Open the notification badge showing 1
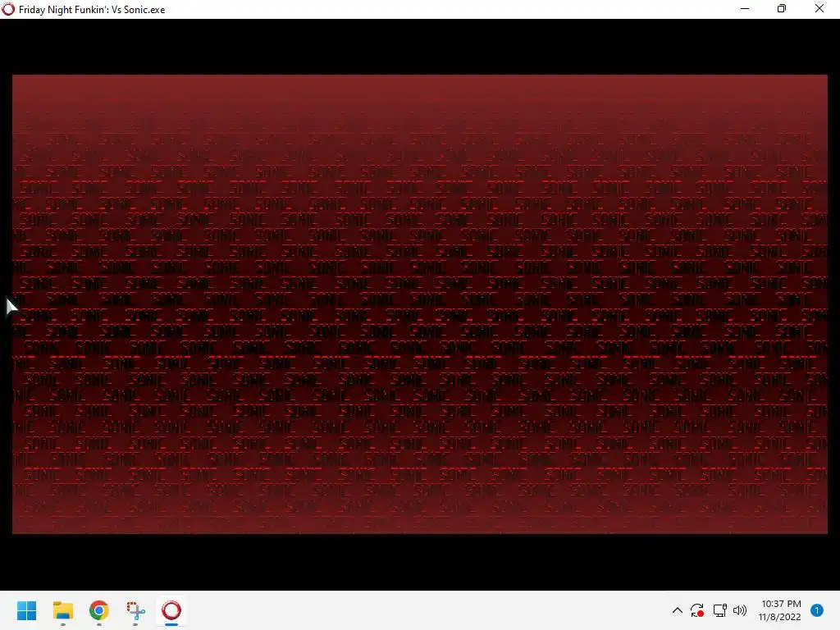 click(817, 610)
